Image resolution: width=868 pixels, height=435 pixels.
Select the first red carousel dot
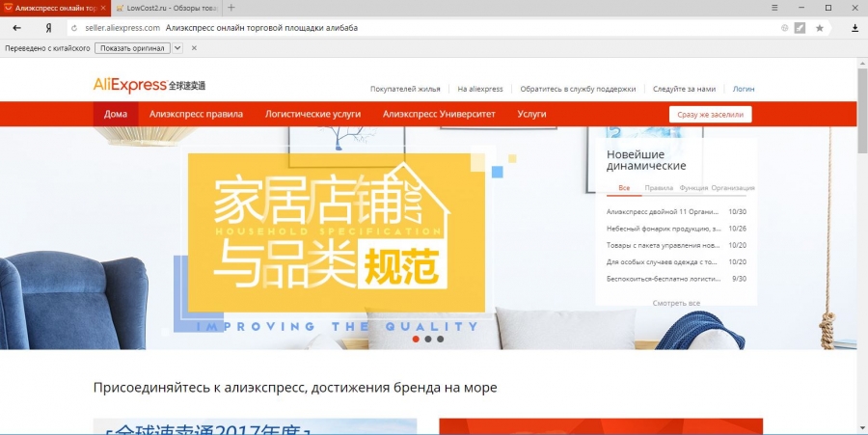(x=416, y=340)
